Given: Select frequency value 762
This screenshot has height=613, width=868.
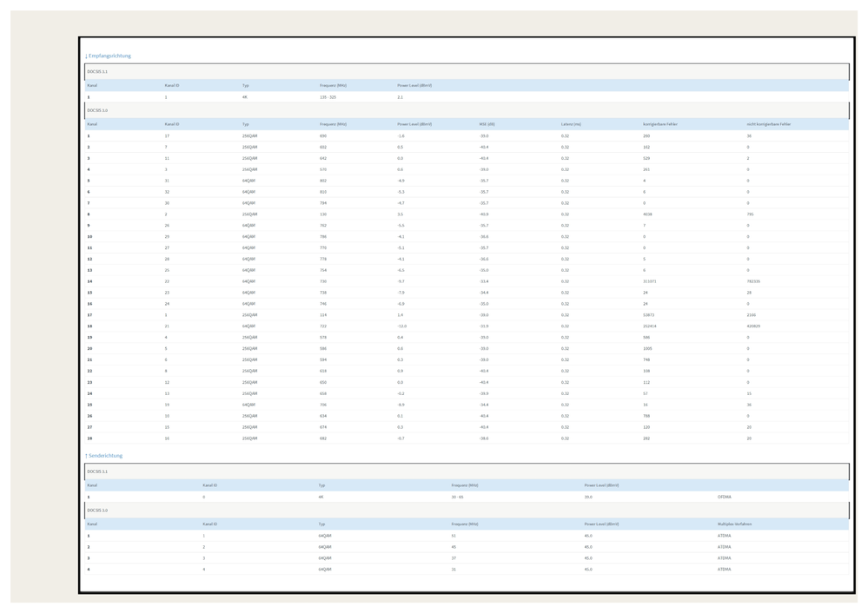Looking at the screenshot, I should [322, 226].
